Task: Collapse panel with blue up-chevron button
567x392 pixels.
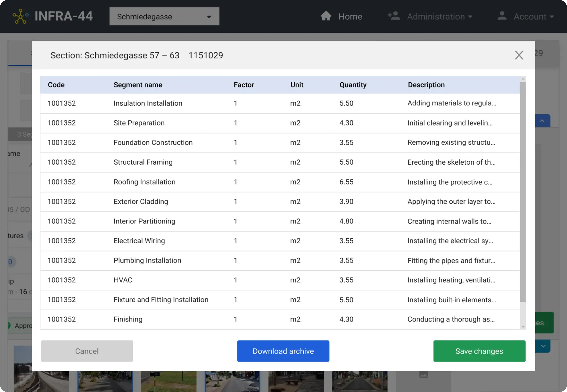Action: coord(542,121)
